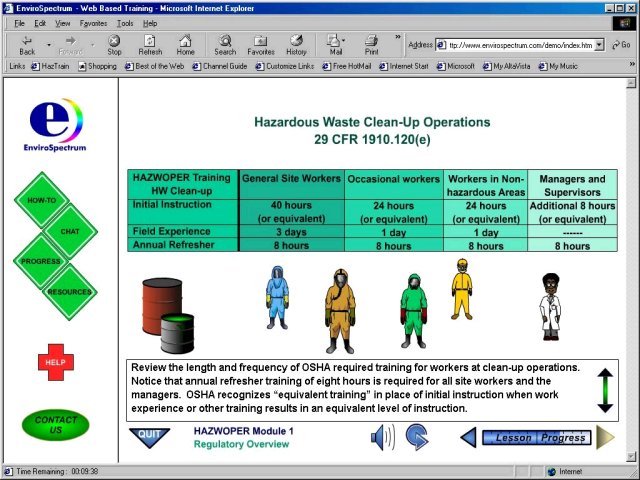Click the green CONTACT US oval
Screen dimensions: 640x480
[56, 425]
